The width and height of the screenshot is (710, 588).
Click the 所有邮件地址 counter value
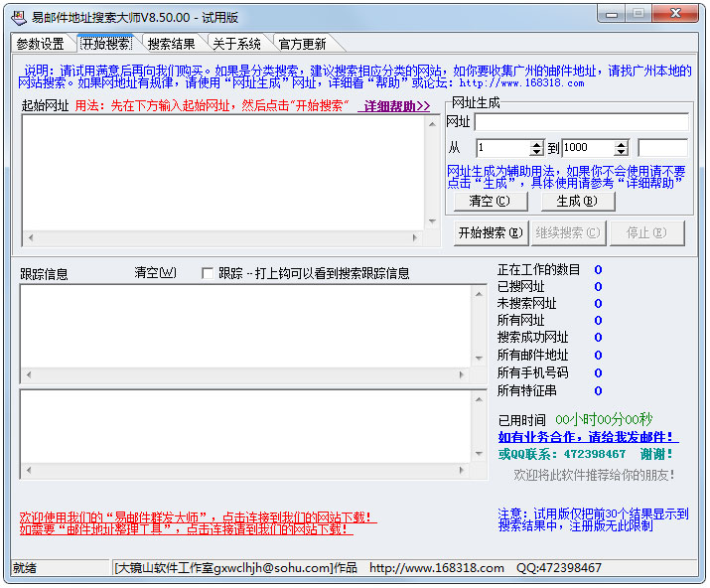[x=598, y=356]
